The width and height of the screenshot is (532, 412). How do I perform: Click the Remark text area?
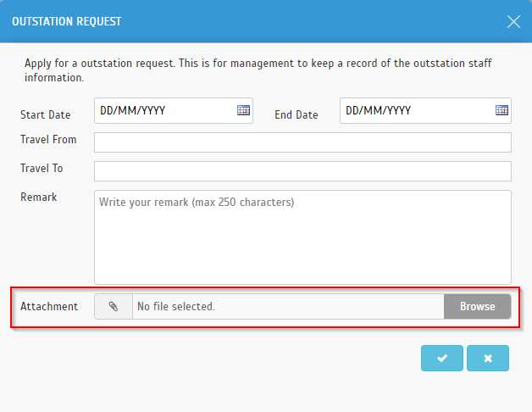pyautogui.click(x=302, y=237)
